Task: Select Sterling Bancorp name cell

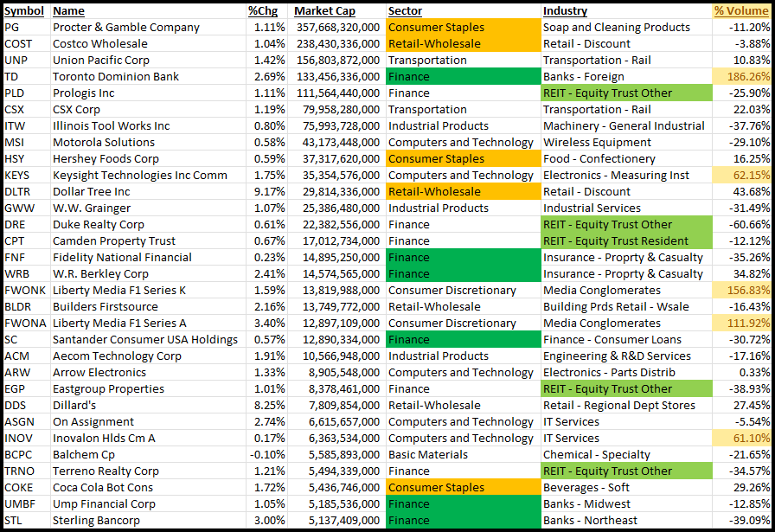Action: click(148, 520)
